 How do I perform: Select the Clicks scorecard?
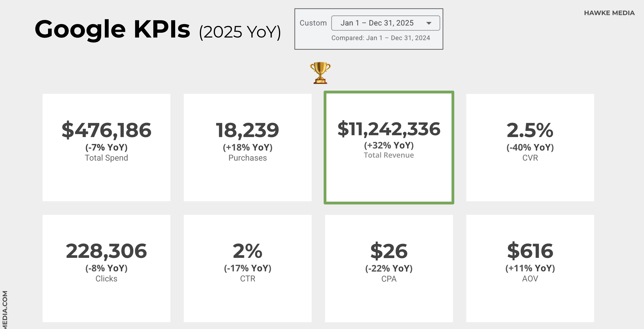coord(106,268)
